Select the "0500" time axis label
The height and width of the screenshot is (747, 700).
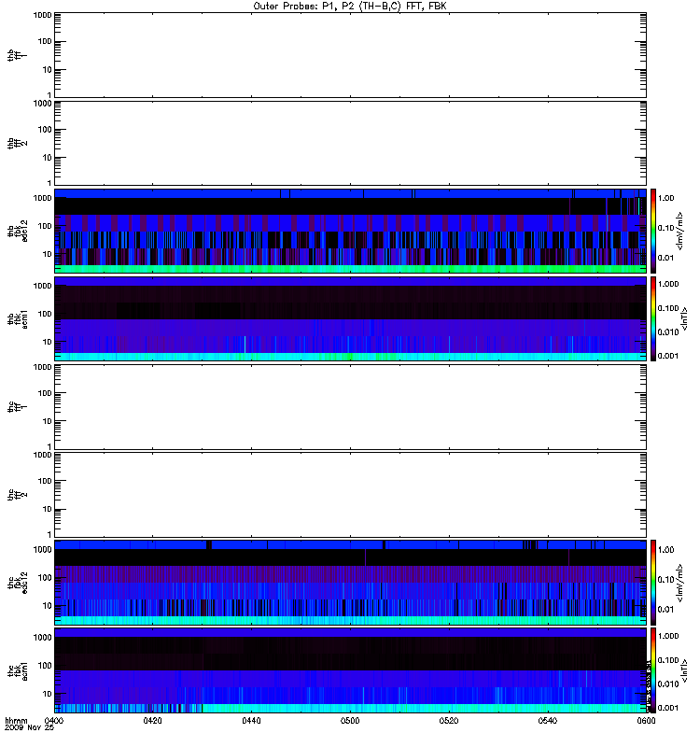click(350, 720)
